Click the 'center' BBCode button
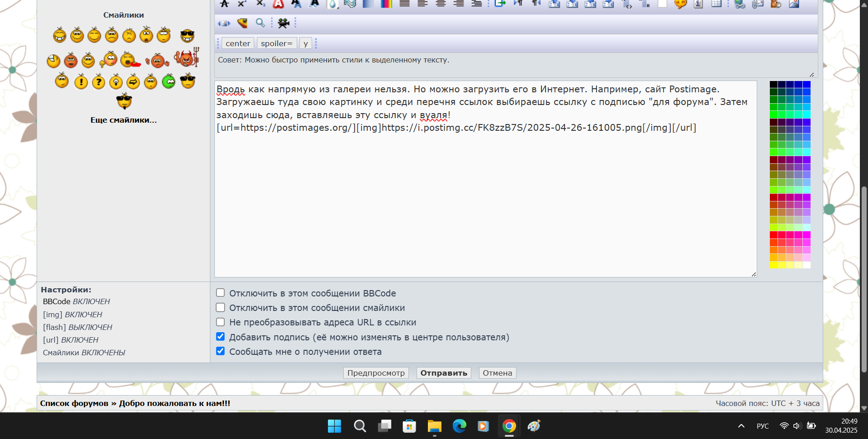868x439 pixels. pos(238,43)
